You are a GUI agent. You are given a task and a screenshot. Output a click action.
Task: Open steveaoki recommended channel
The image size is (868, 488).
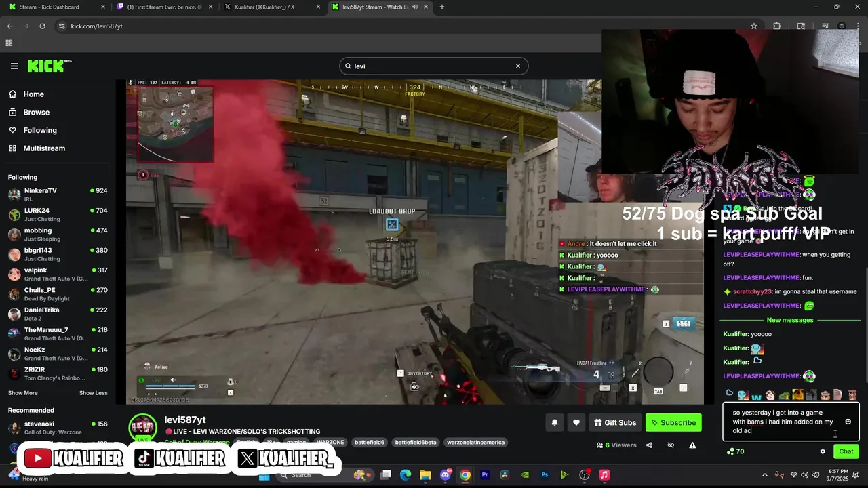[58, 428]
